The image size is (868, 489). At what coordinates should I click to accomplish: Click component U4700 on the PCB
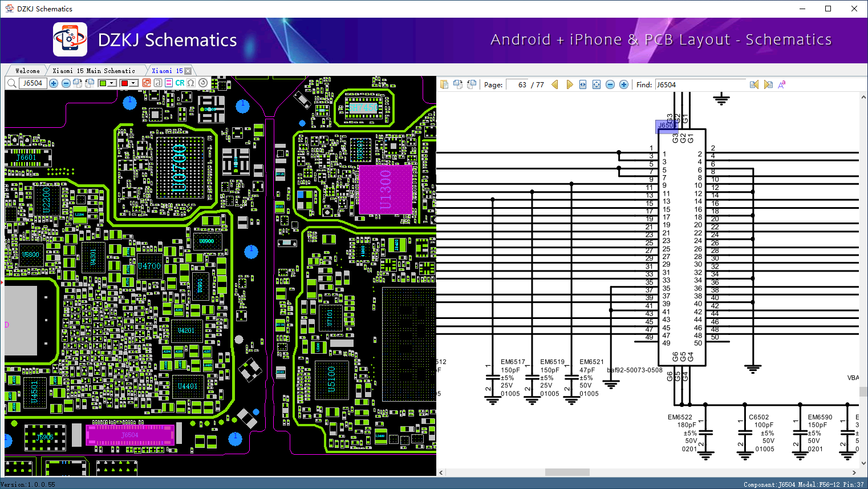point(149,266)
